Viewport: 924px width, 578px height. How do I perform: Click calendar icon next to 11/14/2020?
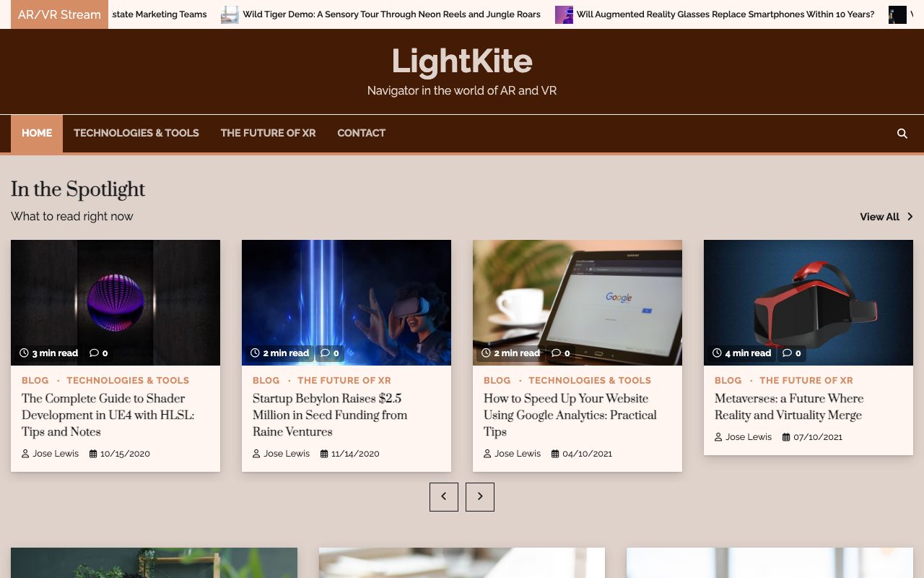324,454
